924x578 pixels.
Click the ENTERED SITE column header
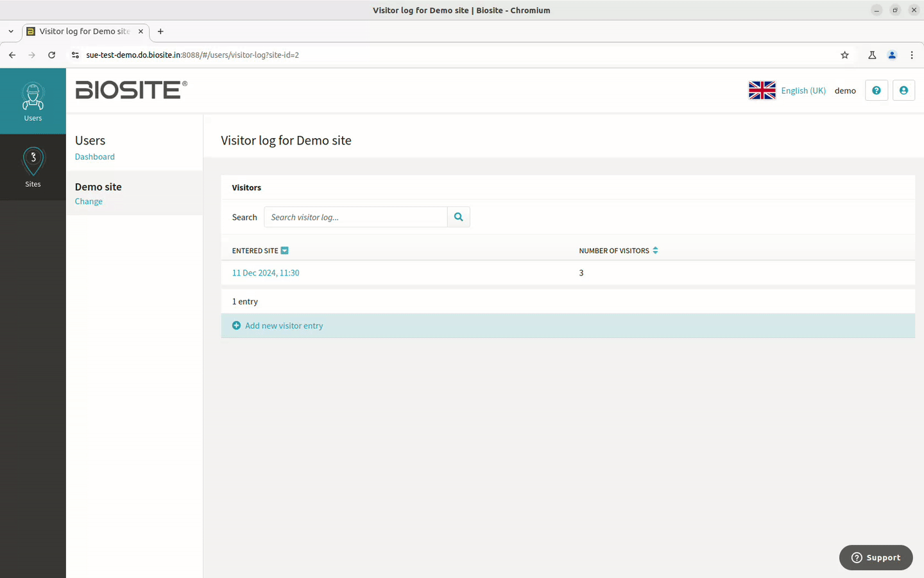[x=255, y=250]
